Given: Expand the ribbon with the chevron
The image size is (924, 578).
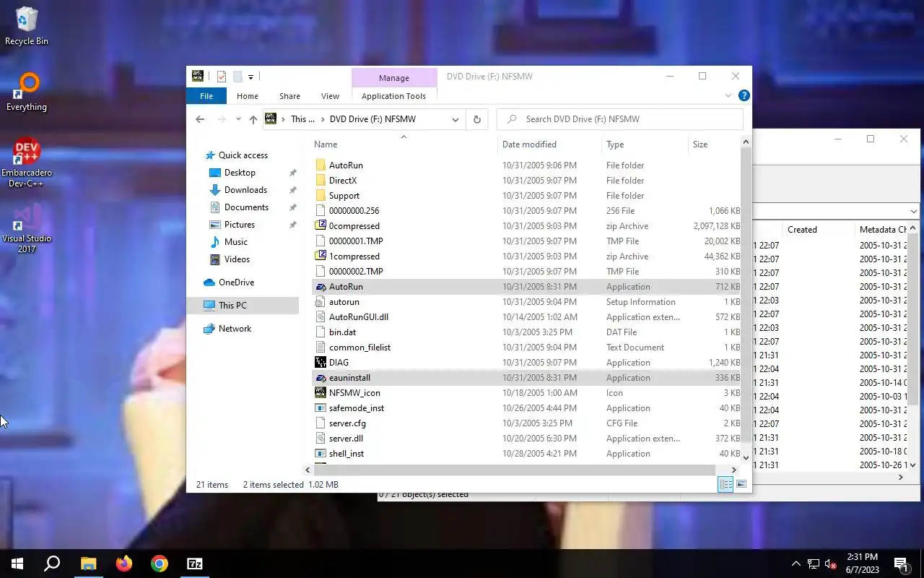Looking at the screenshot, I should 728,95.
